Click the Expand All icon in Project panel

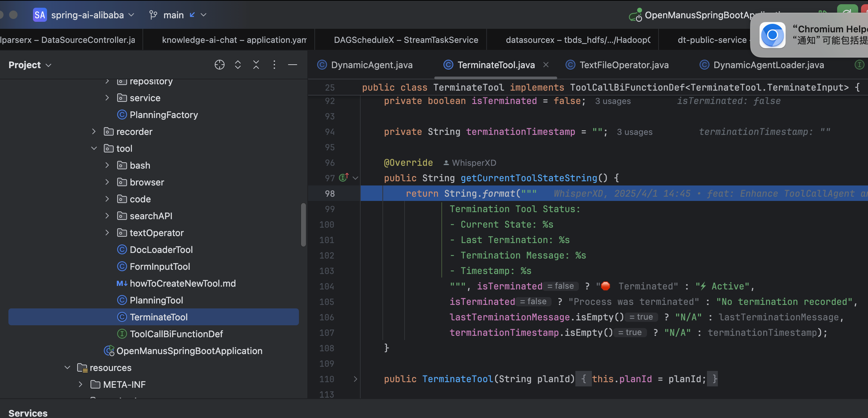pos(238,65)
